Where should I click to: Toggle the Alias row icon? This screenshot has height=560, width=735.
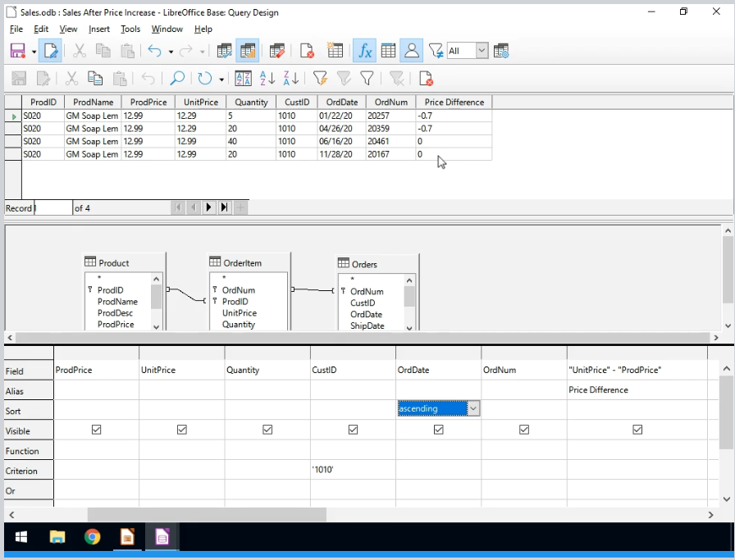412,51
